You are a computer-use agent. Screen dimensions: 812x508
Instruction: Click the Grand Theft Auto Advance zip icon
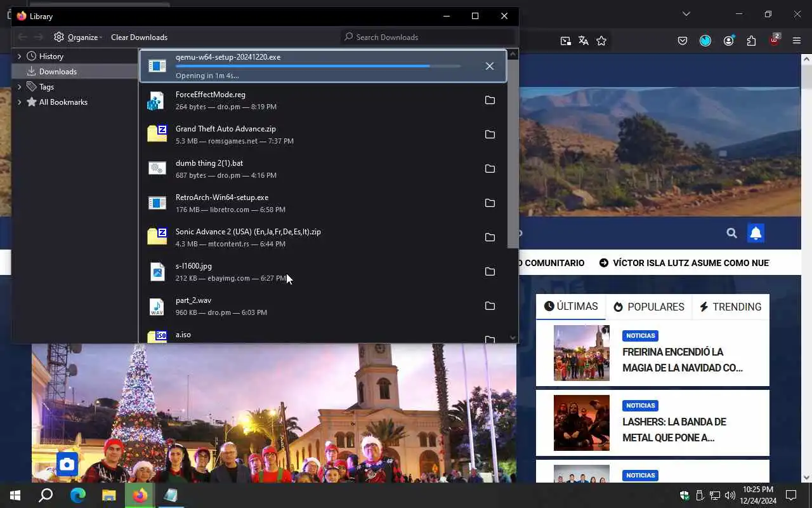click(x=157, y=135)
